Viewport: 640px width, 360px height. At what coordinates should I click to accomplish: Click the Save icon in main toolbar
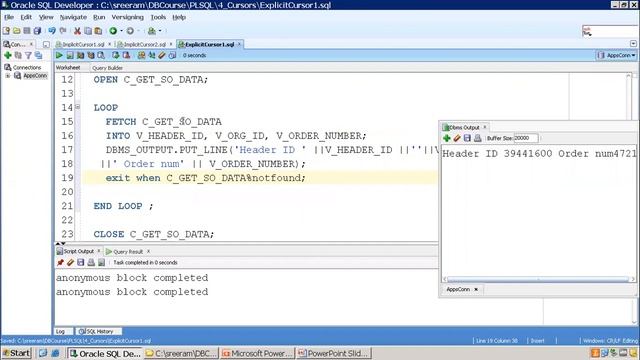27,31
